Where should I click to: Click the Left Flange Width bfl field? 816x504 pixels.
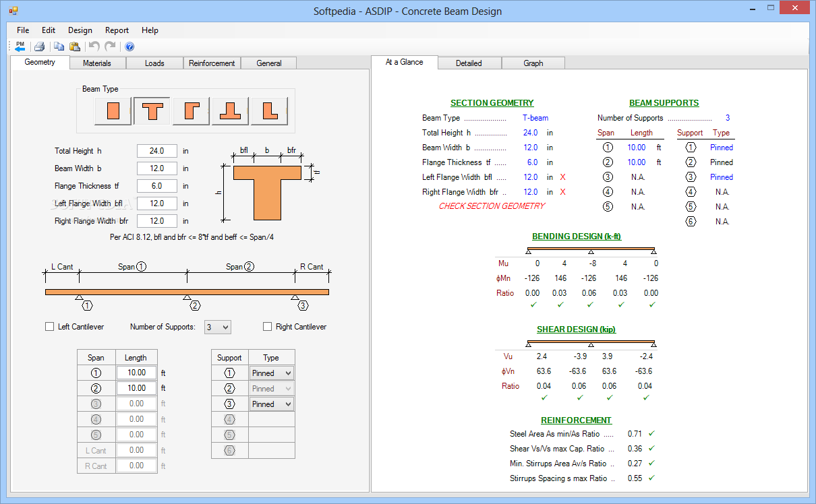pos(157,203)
